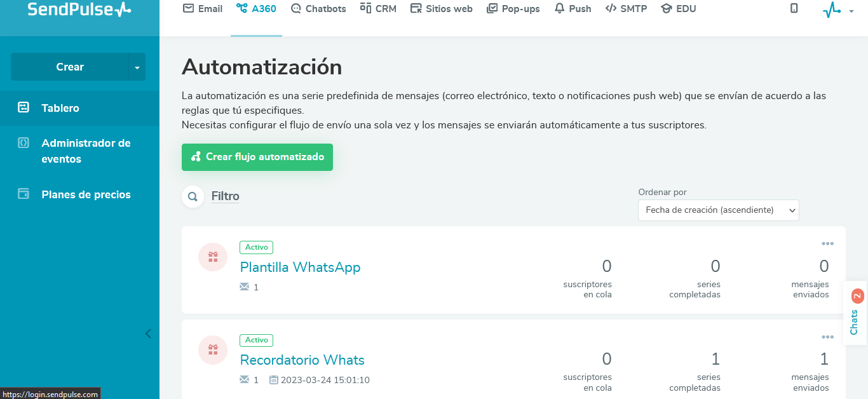Select the Chatbots icon in top navigation
The height and width of the screenshot is (399, 868).
coord(295,8)
